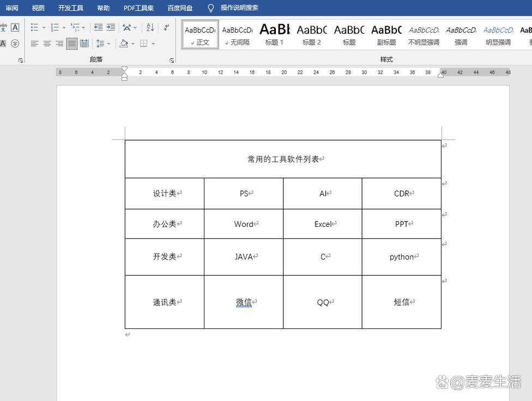Viewport: 532px width, 401px height.
Task: Click the phonetic guide icon
Action: coord(3,27)
